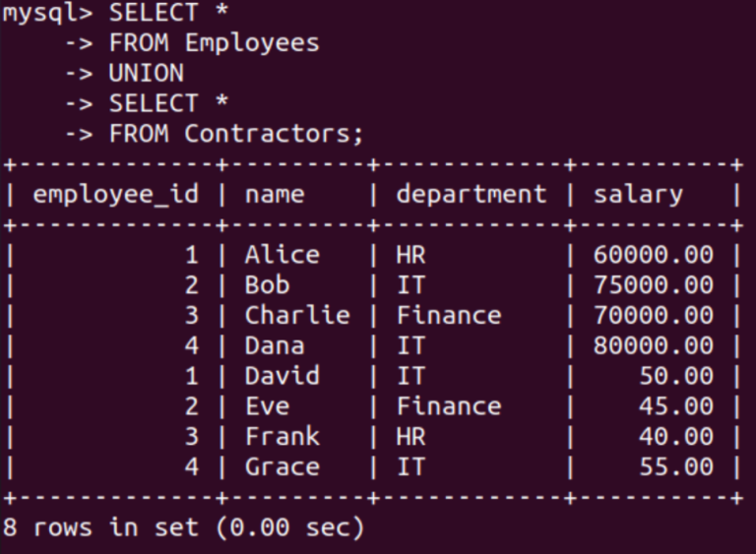Click the 8 rows in set message
756x554 pixels.
183,527
